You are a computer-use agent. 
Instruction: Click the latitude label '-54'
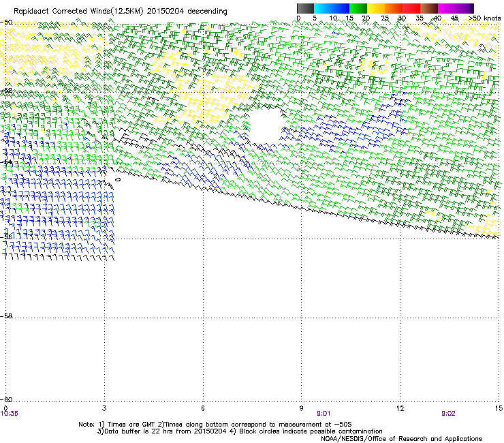6,162
